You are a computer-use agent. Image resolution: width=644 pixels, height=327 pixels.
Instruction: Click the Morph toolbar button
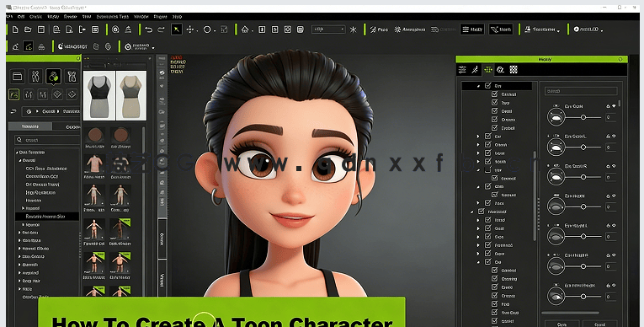pyautogui.click(x=501, y=29)
